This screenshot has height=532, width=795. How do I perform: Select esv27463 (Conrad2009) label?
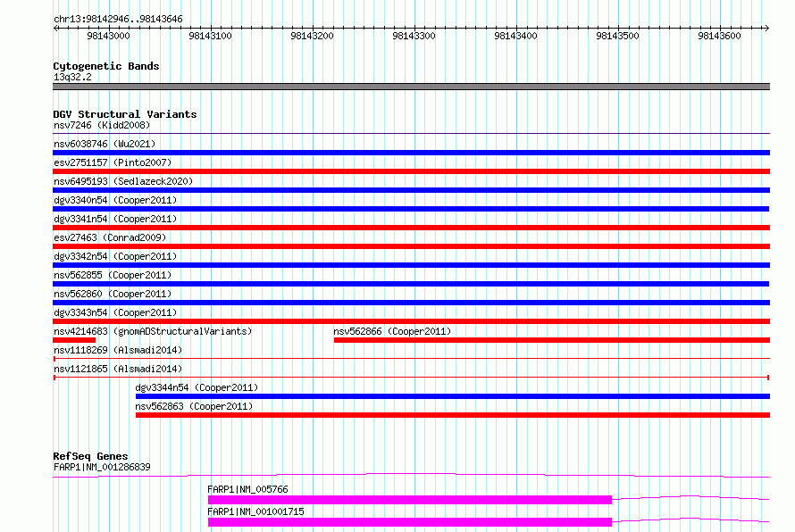coord(110,237)
